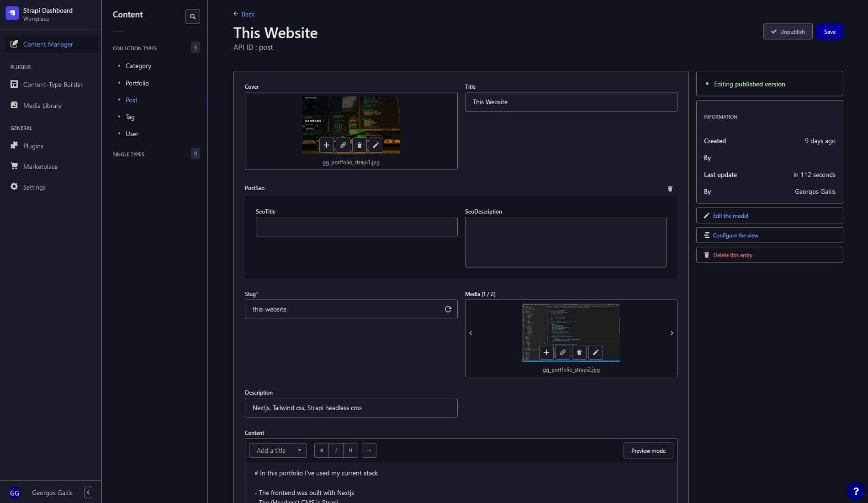Click the GG user avatar
The image size is (868, 503).
pos(15,492)
